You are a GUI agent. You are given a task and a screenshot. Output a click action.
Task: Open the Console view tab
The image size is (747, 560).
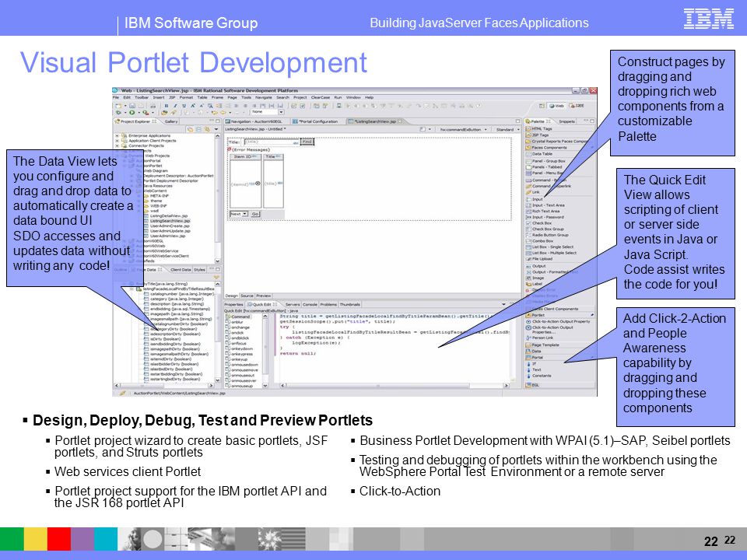click(310, 304)
